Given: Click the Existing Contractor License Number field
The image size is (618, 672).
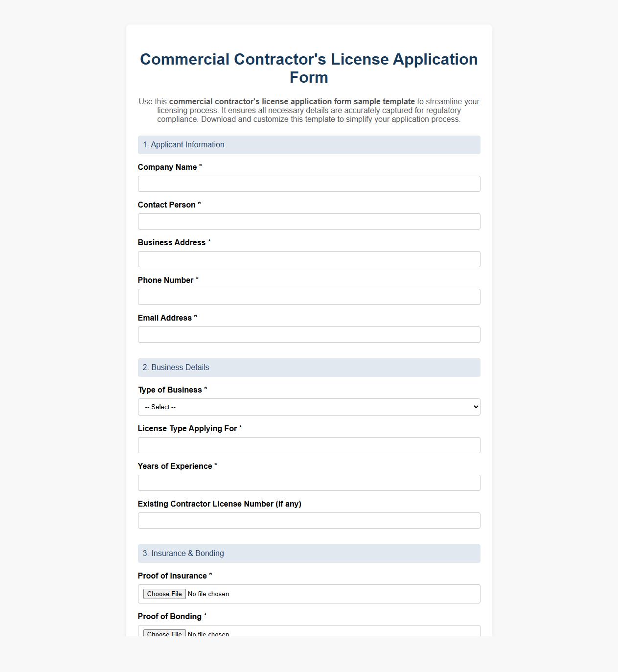Looking at the screenshot, I should 309,520.
